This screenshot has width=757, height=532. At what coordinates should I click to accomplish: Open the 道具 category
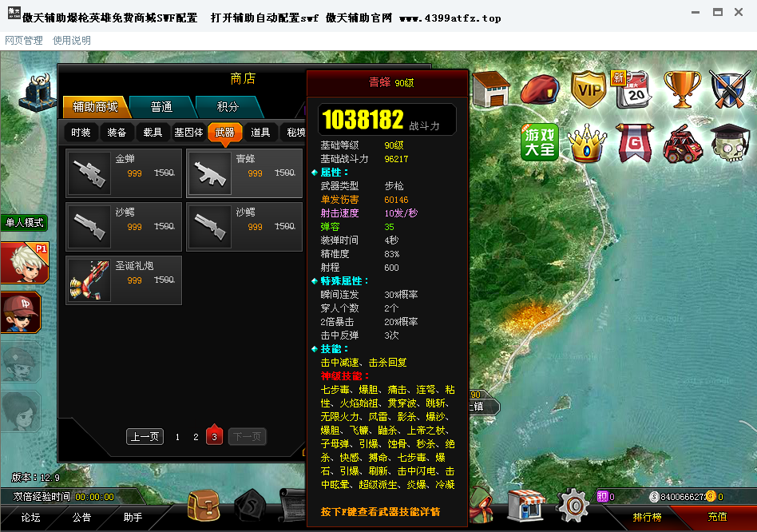(x=260, y=133)
